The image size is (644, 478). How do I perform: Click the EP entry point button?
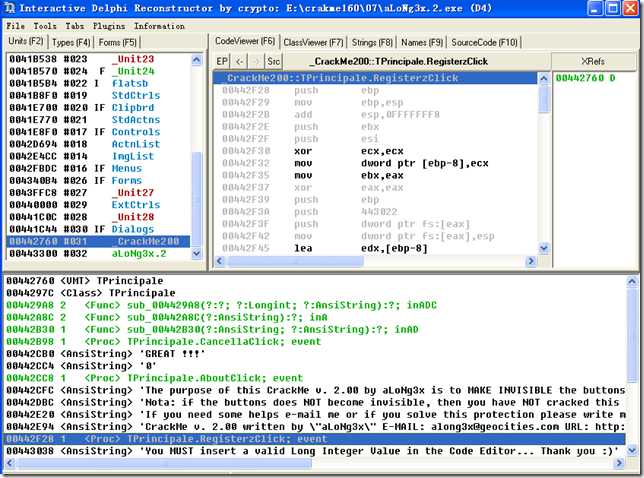point(222,61)
